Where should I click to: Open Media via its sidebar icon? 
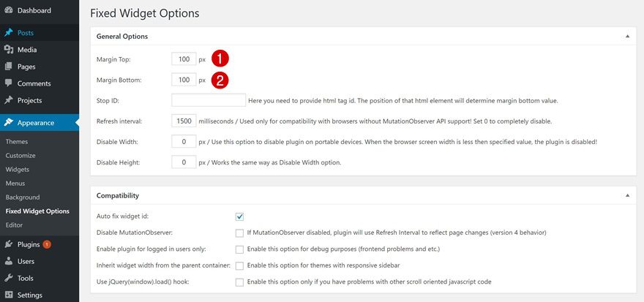[9, 50]
